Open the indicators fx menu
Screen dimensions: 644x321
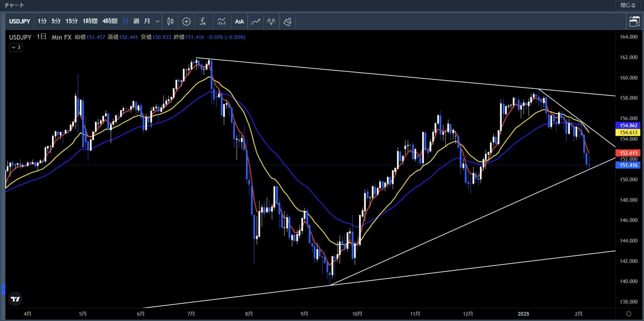coord(203,21)
